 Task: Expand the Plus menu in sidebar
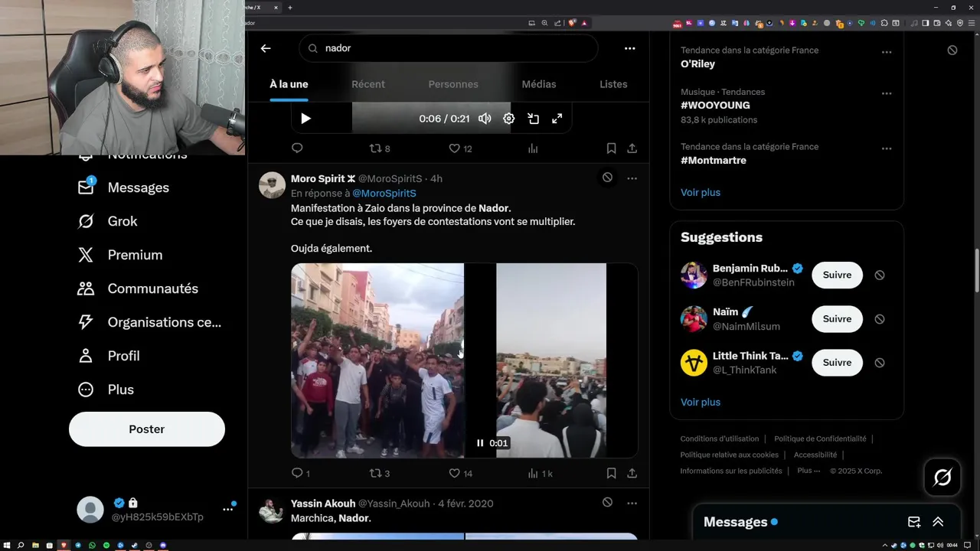pos(106,390)
